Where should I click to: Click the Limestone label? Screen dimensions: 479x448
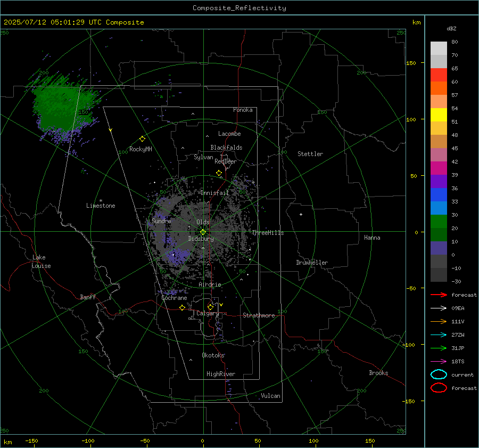[101, 206]
